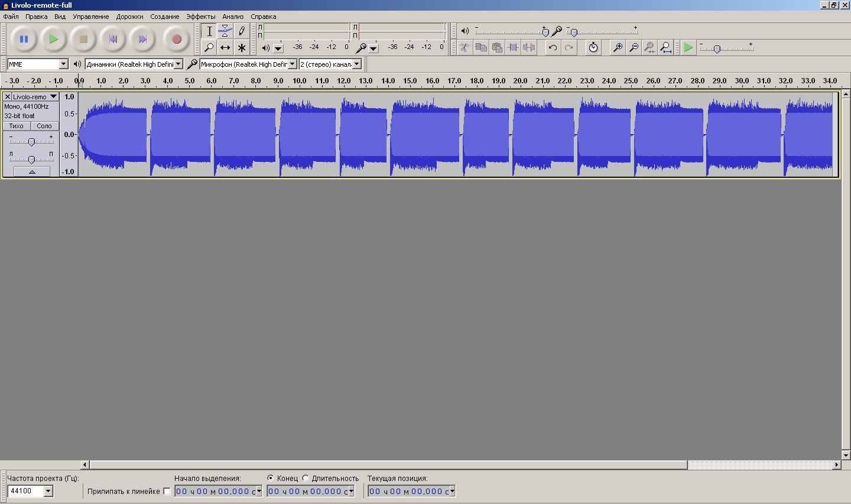Cut the selection with the scissors icon
851x504 pixels.
click(x=465, y=47)
